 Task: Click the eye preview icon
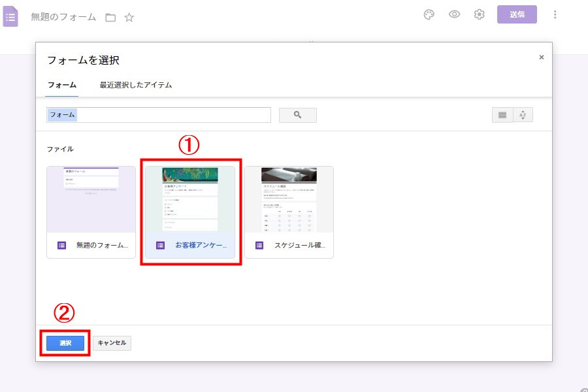(455, 15)
